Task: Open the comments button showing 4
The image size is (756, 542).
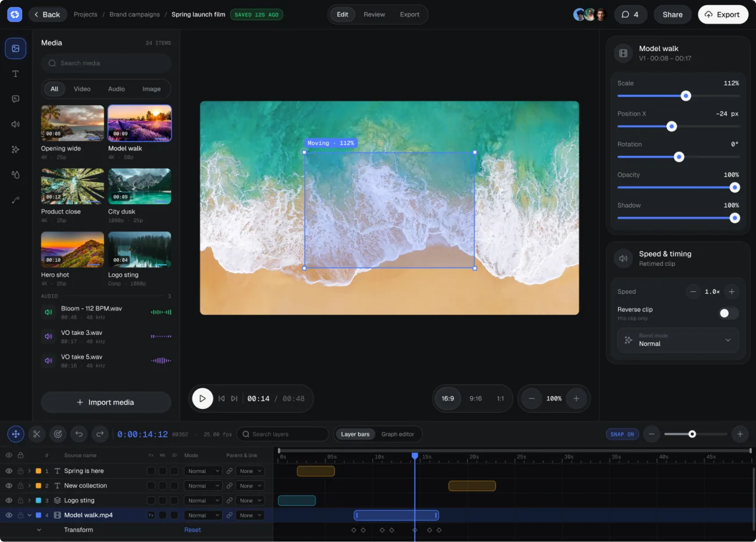Action: coord(630,15)
